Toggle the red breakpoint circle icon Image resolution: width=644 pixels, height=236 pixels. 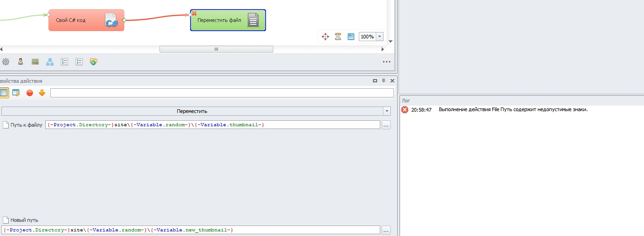click(x=30, y=93)
